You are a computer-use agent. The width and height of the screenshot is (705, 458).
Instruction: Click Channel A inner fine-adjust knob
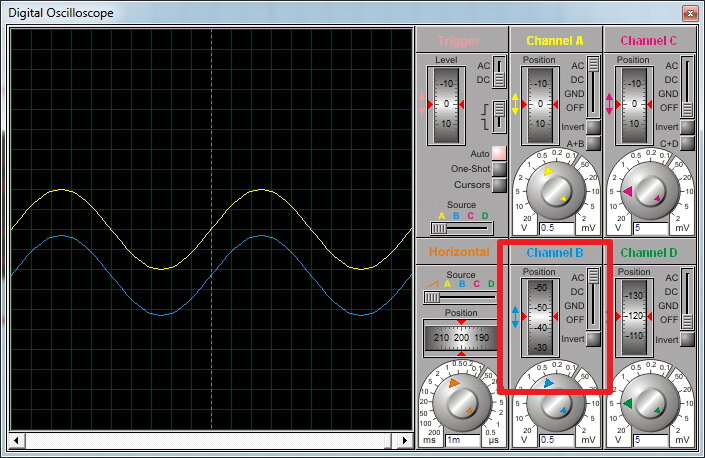556,191
